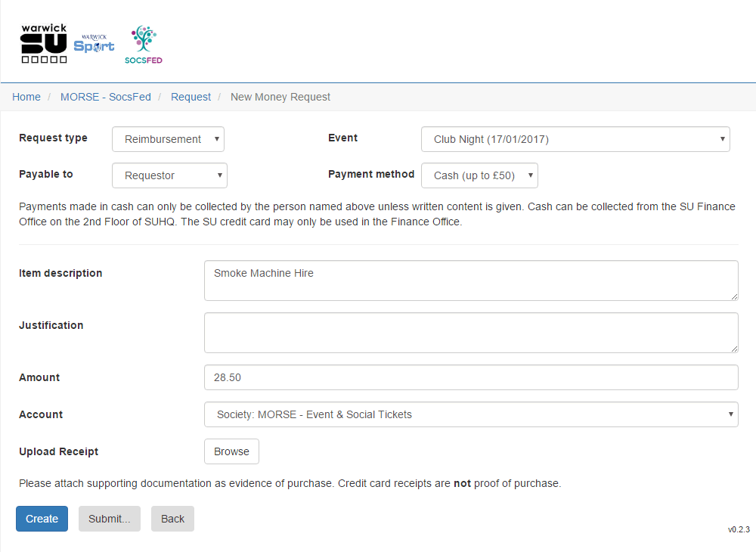
Task: Open the Payment method dropdown
Action: pyautogui.click(x=480, y=175)
